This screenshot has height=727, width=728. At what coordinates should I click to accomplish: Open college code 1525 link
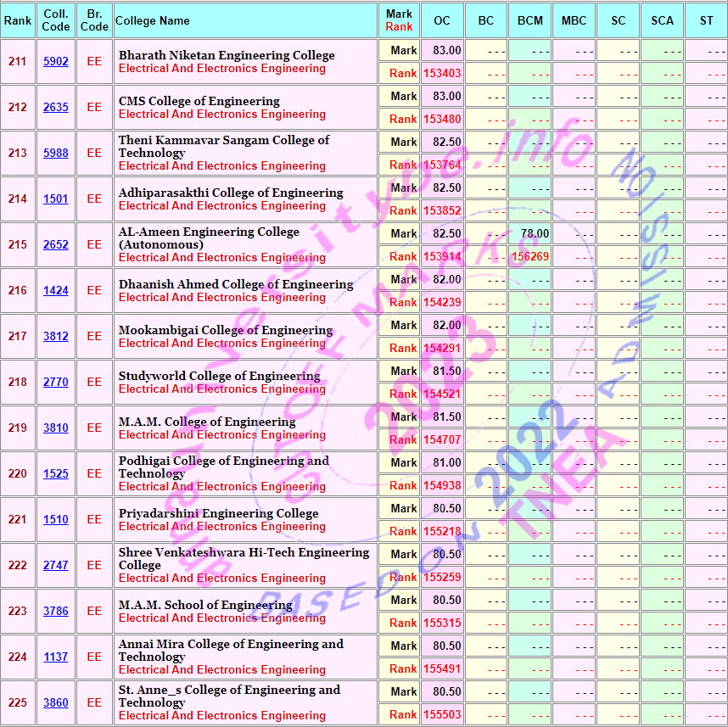coord(56,474)
